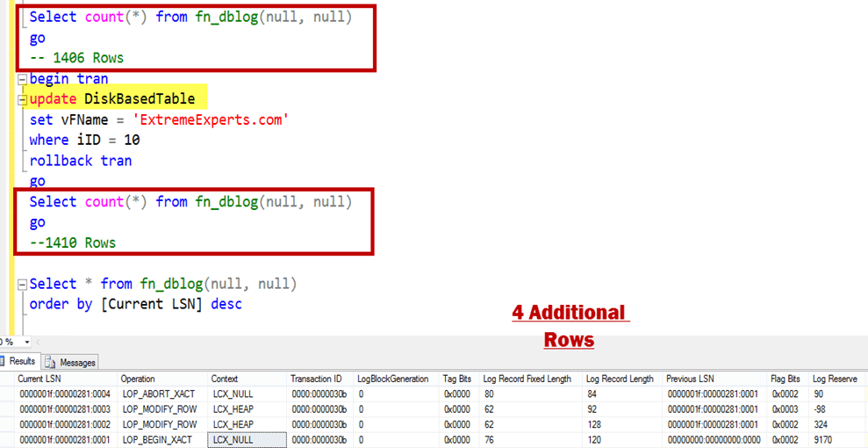The width and height of the screenshot is (868, 448).
Task: Collapse the Select * from fn_dblog block
Action: pyautogui.click(x=23, y=285)
